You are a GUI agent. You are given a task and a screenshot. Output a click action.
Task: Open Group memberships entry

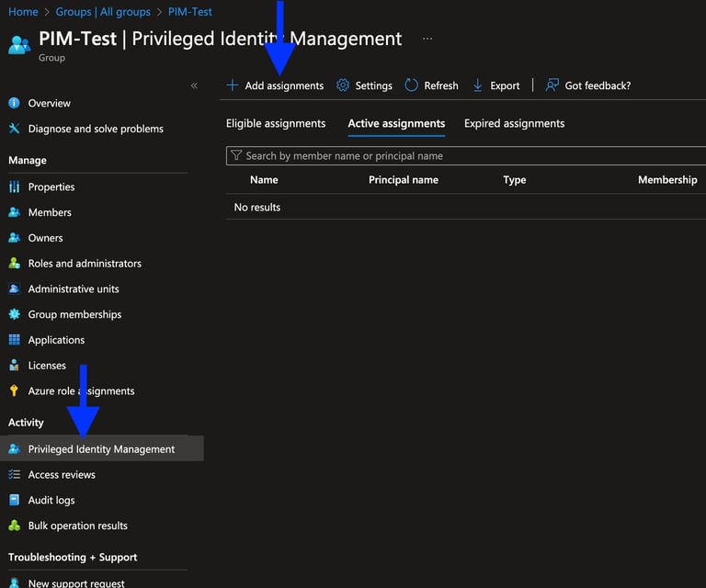pyautogui.click(x=74, y=314)
